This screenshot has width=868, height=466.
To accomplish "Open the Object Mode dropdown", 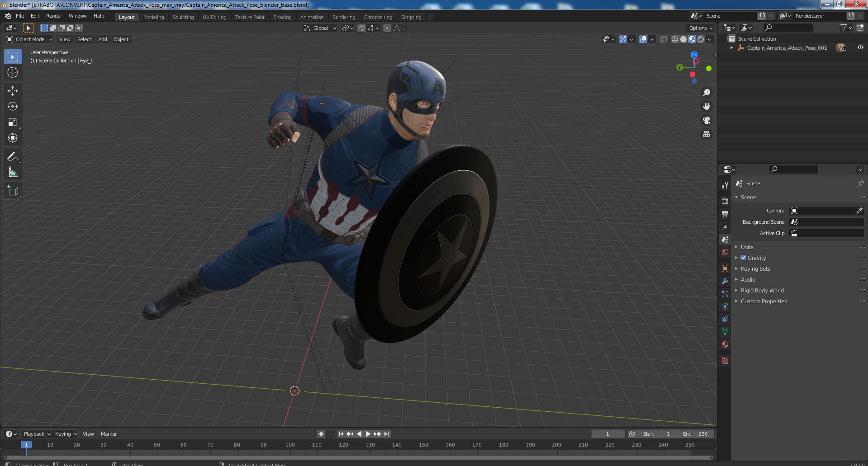I will click(x=29, y=39).
